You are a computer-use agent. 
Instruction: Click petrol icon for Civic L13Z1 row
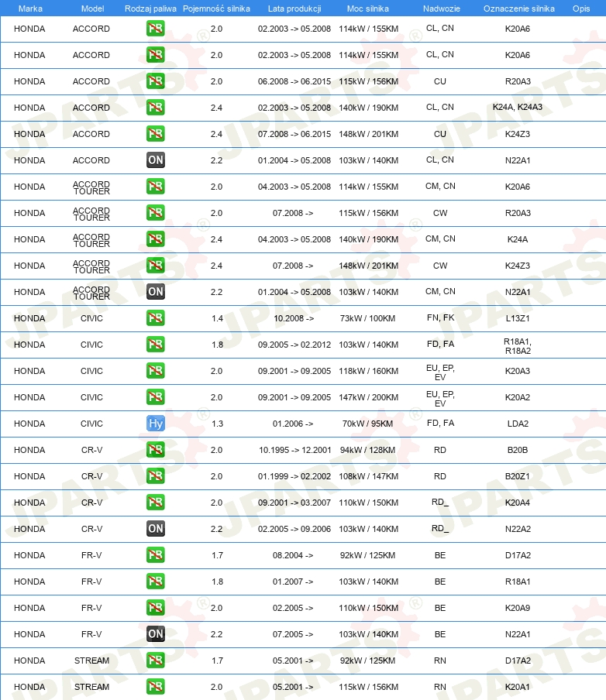156,317
